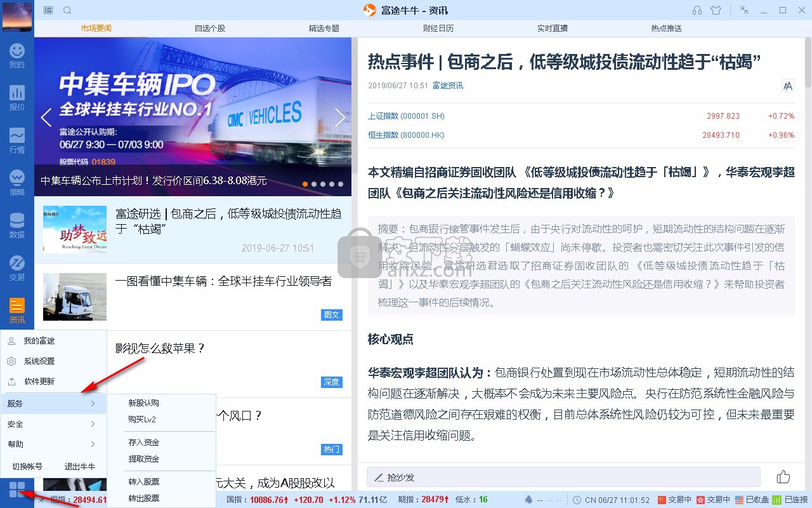Toggle the sidebar layout icon

(49, 10)
